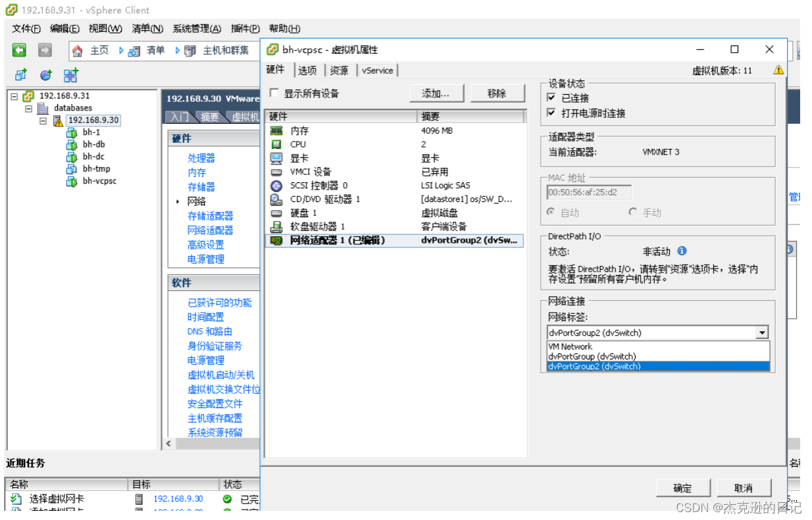Click the yellow warning icon near 虚拟机版本
Viewport: 812px width, 520px height.
[x=778, y=70]
